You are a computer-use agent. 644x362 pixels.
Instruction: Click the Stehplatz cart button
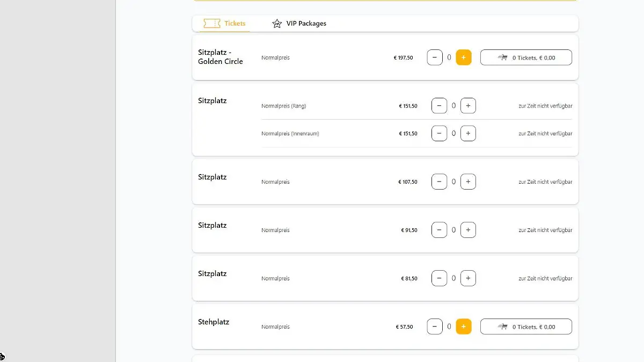point(526,327)
